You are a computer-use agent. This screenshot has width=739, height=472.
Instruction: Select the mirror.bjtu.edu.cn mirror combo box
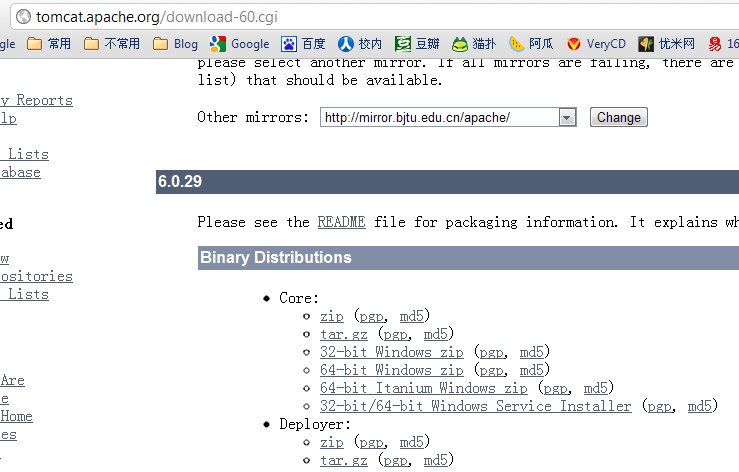click(x=448, y=117)
